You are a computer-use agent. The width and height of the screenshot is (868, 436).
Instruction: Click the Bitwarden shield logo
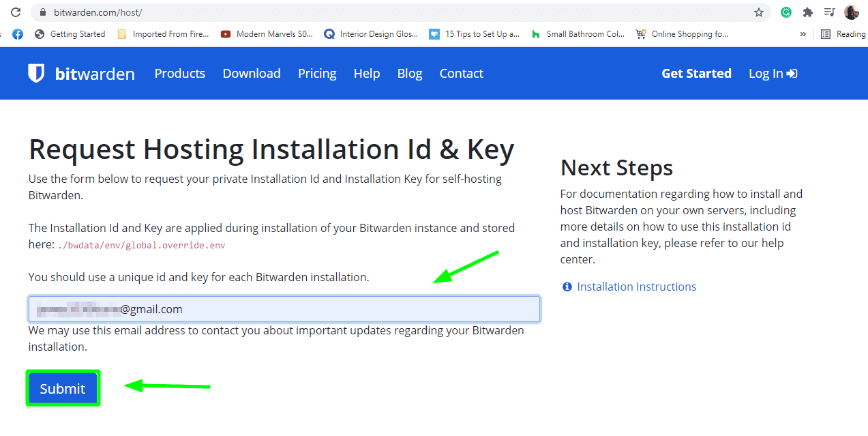coord(36,73)
